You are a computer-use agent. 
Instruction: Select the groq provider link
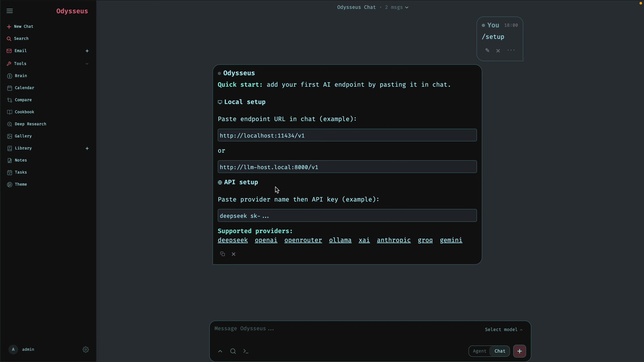[x=425, y=240]
